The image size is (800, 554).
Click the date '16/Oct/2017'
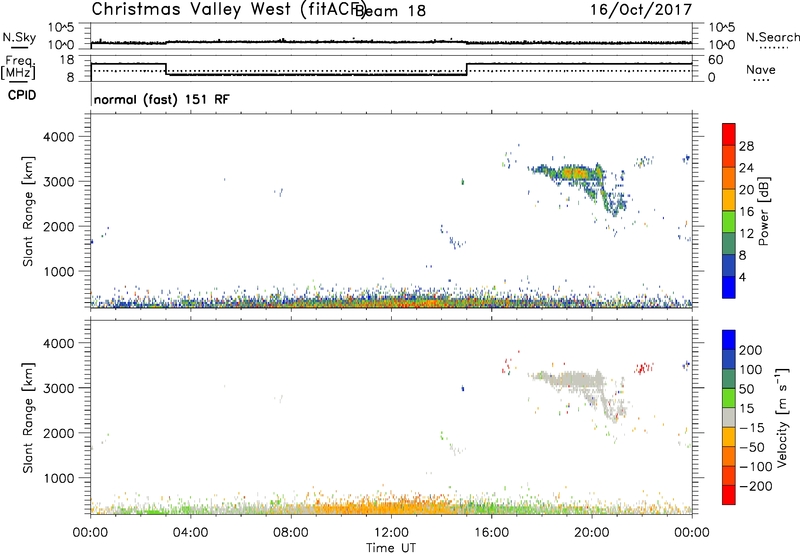pyautogui.click(x=641, y=10)
